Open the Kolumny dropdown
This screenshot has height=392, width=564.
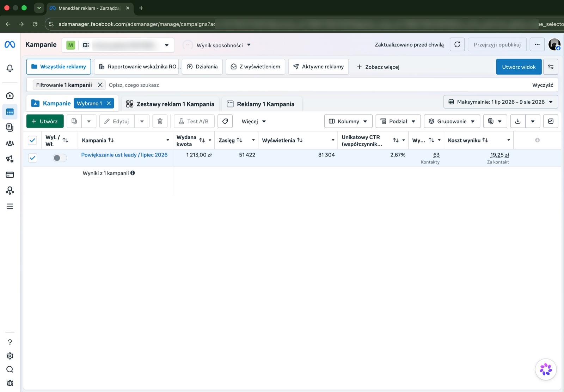pyautogui.click(x=348, y=121)
